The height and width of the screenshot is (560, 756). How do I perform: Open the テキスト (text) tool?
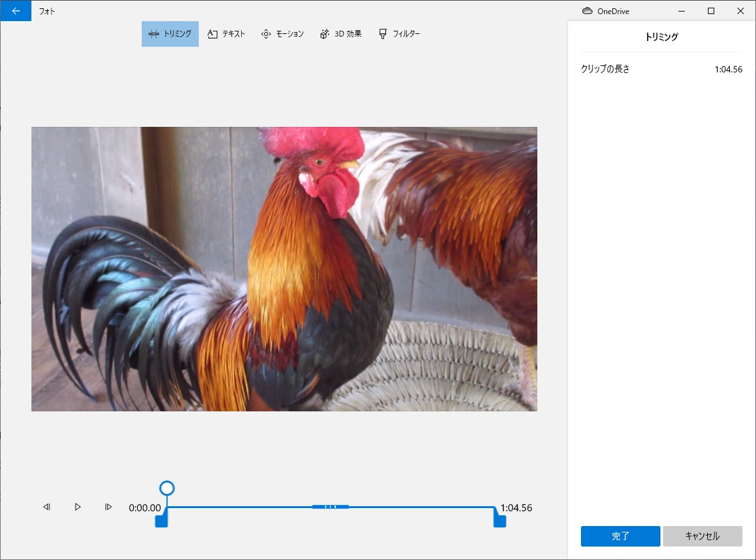226,34
